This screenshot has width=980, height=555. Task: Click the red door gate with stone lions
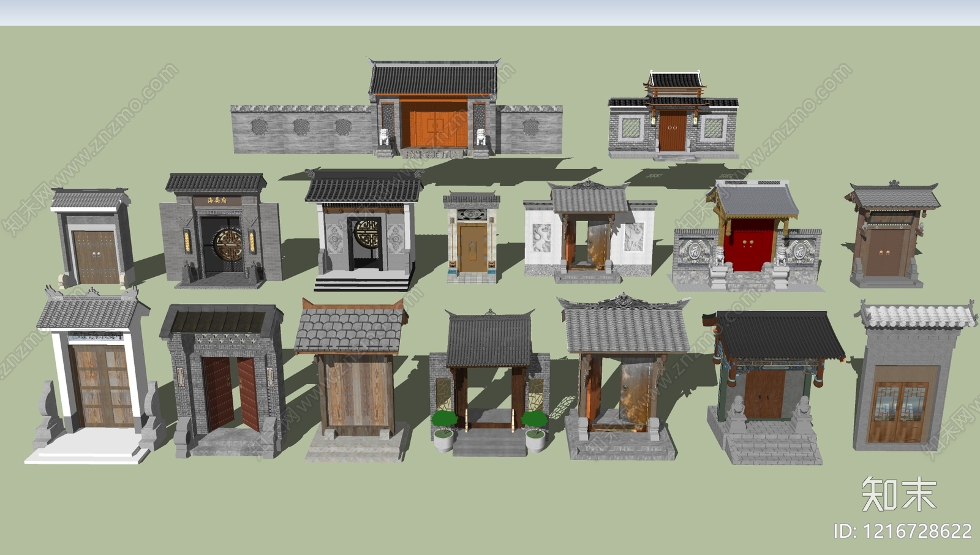point(746,239)
